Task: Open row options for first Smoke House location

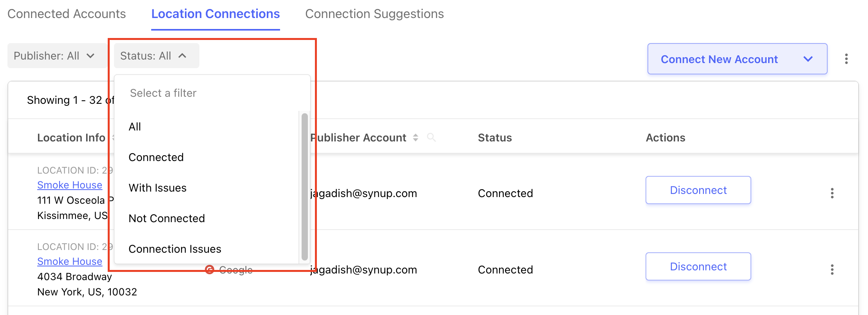Action: pyautogui.click(x=832, y=193)
